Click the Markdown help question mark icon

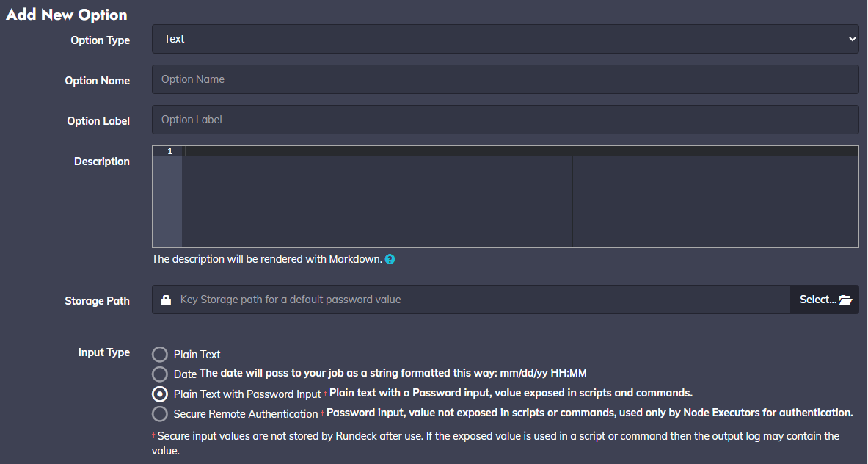[x=390, y=259]
